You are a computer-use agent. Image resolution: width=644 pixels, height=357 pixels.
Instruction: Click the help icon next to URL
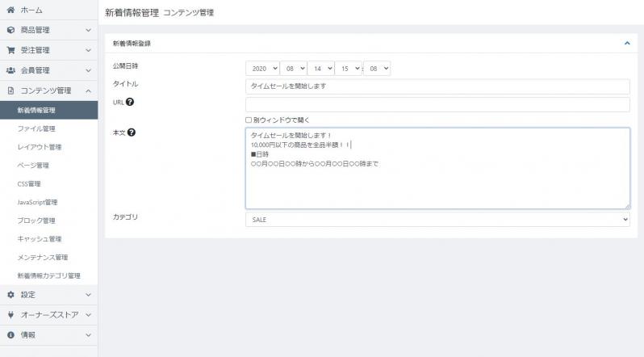point(130,102)
